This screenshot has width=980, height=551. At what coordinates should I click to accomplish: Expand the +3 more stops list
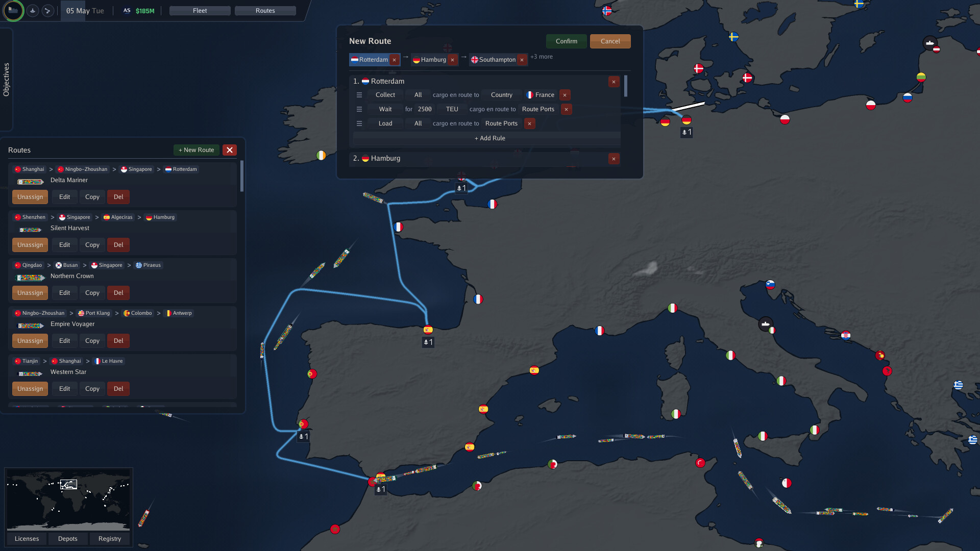[x=542, y=57]
